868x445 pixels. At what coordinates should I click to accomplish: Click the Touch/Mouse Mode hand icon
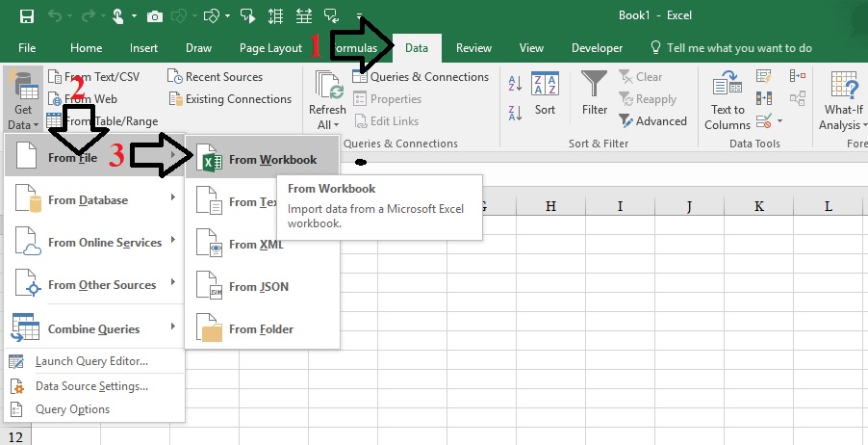pyautogui.click(x=118, y=16)
